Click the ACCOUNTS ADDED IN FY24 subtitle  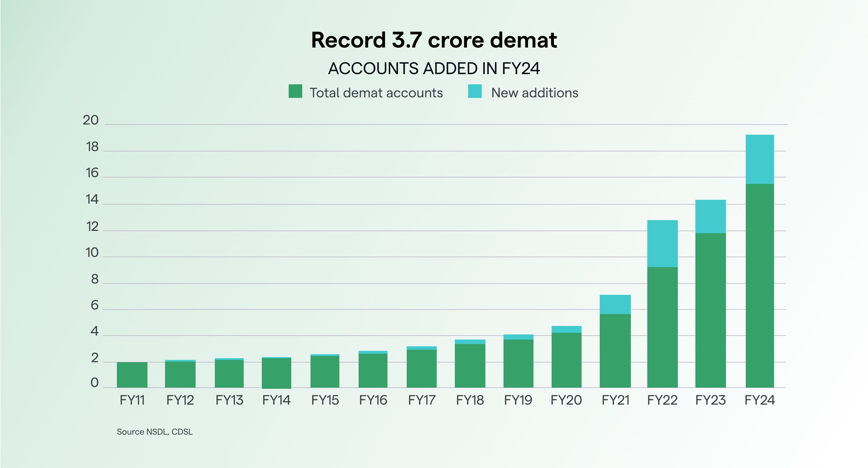pyautogui.click(x=434, y=69)
